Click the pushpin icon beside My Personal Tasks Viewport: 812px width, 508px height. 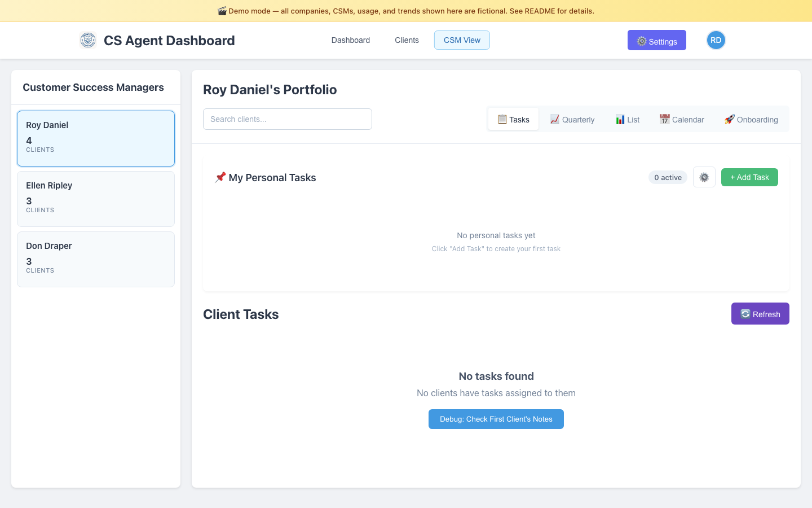point(220,177)
